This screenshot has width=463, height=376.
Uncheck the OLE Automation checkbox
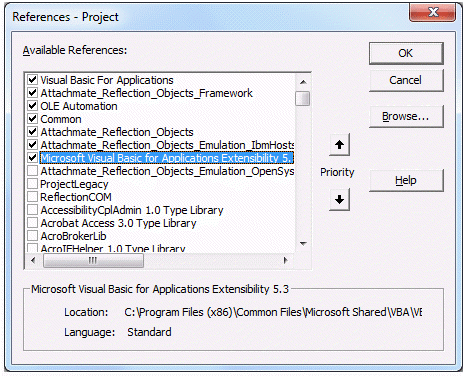coord(32,106)
